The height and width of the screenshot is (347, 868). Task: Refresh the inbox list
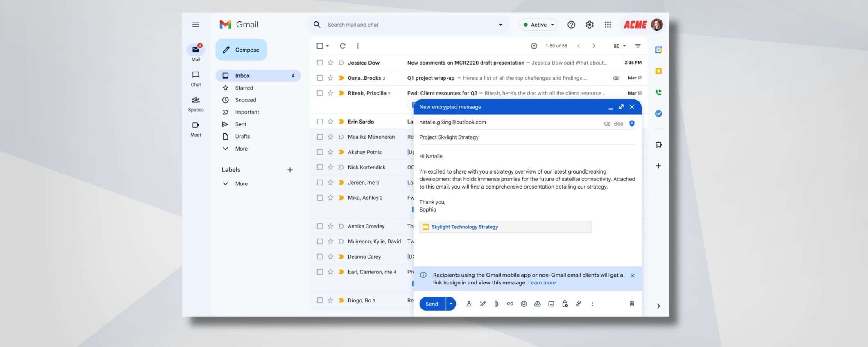pyautogui.click(x=343, y=46)
